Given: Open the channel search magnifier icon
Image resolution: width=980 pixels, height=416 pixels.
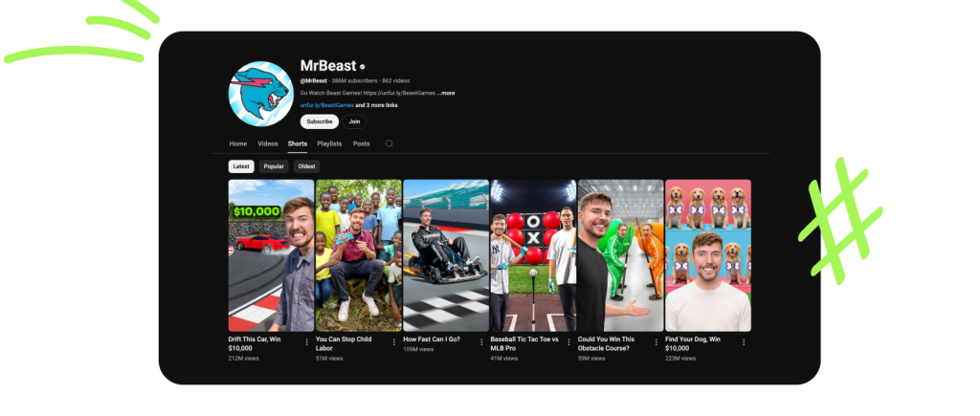Looking at the screenshot, I should pos(389,143).
